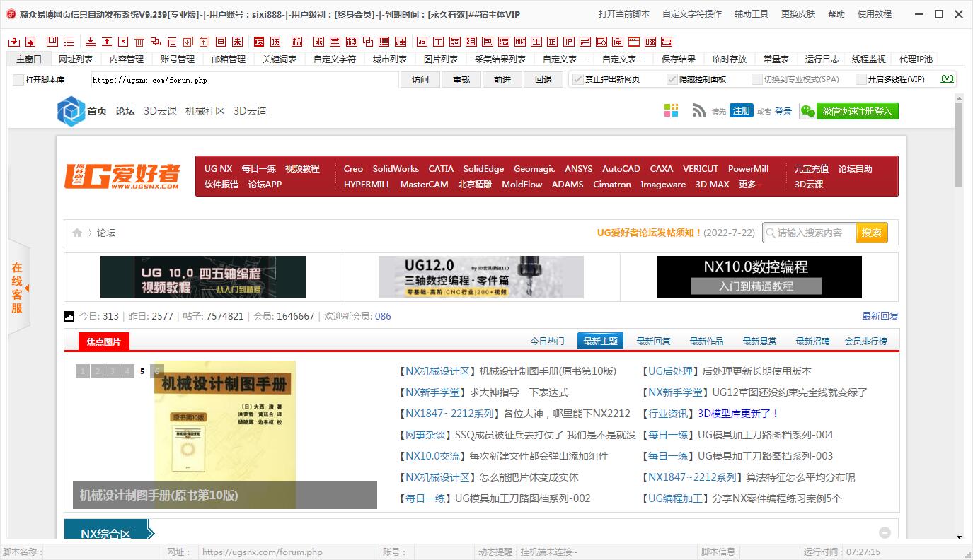The image size is (973, 560).
Task: Click the forum search input box
Action: point(810,233)
